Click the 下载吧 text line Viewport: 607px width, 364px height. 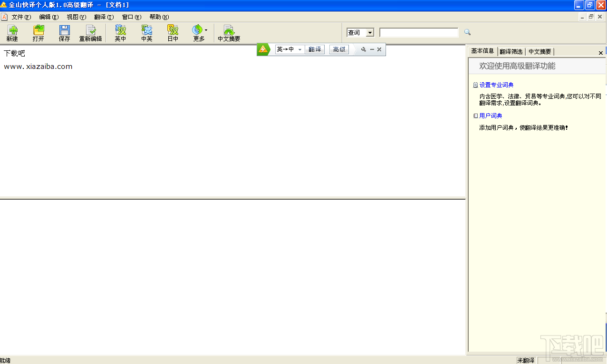pyautogui.click(x=14, y=53)
